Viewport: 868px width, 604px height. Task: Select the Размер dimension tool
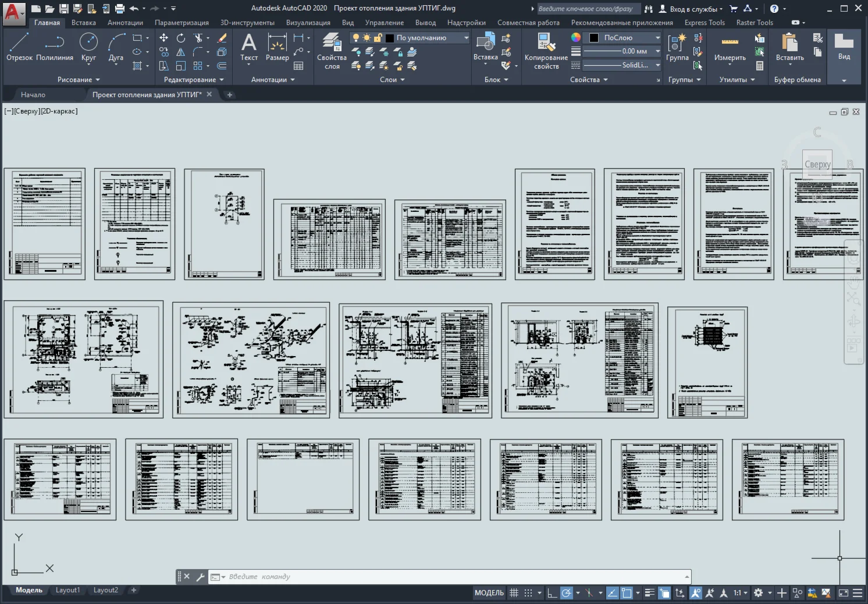click(277, 47)
